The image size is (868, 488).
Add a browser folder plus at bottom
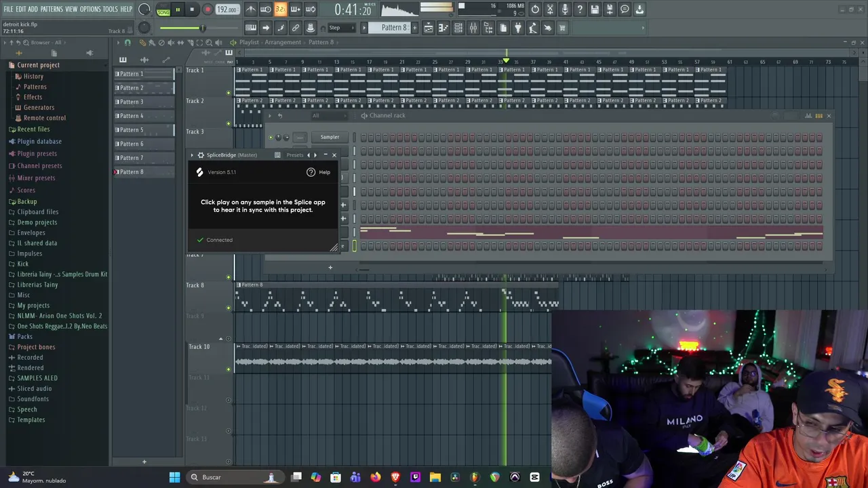point(144,462)
